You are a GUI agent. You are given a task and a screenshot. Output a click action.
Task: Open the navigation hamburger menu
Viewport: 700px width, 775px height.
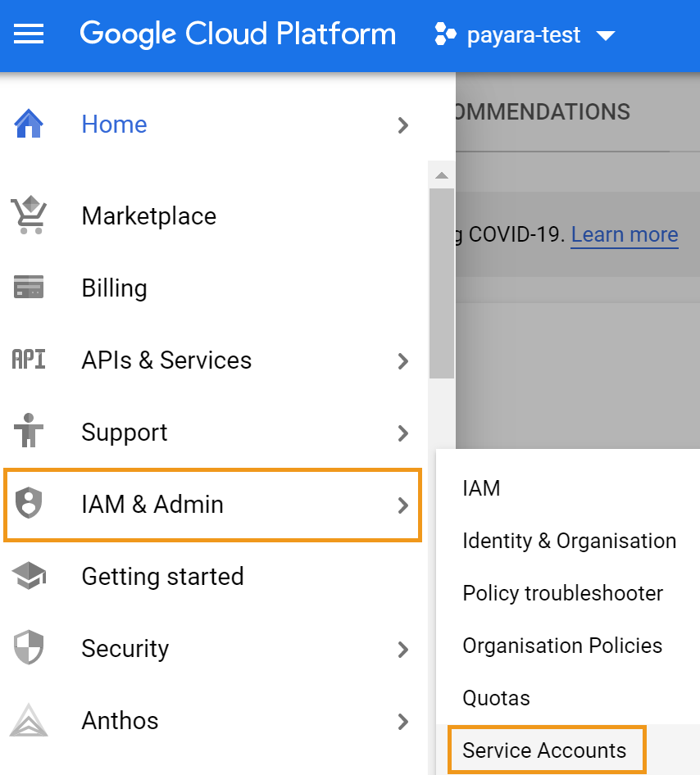(x=28, y=34)
